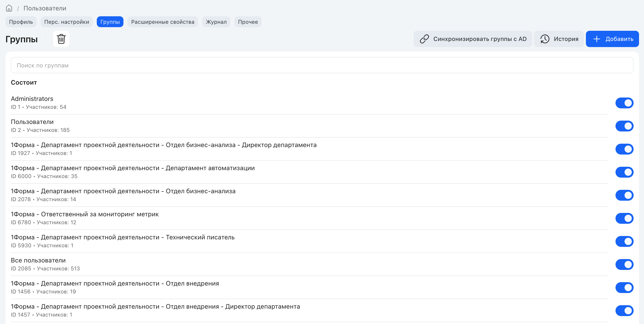Toggle the Все пользователи group switch
The height and width of the screenshot is (324, 644).
pyautogui.click(x=625, y=265)
